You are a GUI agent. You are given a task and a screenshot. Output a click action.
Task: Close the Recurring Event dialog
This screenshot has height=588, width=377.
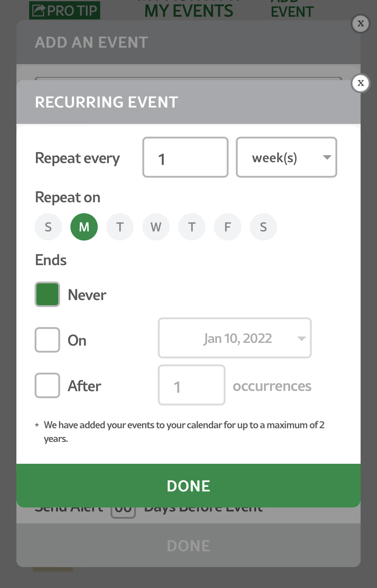pyautogui.click(x=360, y=83)
